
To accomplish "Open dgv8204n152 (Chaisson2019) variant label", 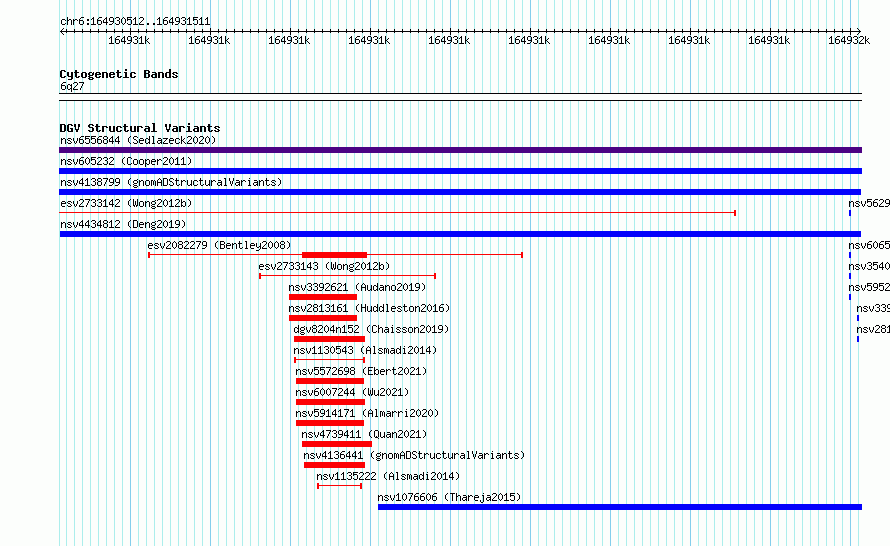I will [x=371, y=329].
